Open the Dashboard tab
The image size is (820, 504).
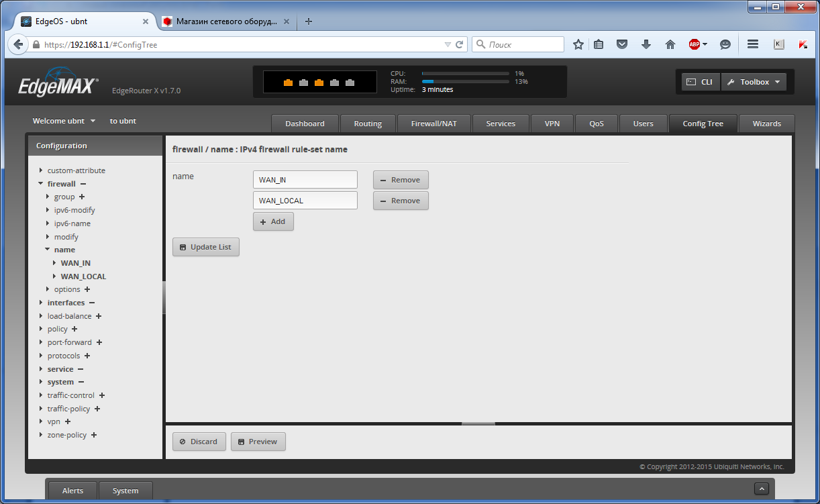tap(305, 123)
